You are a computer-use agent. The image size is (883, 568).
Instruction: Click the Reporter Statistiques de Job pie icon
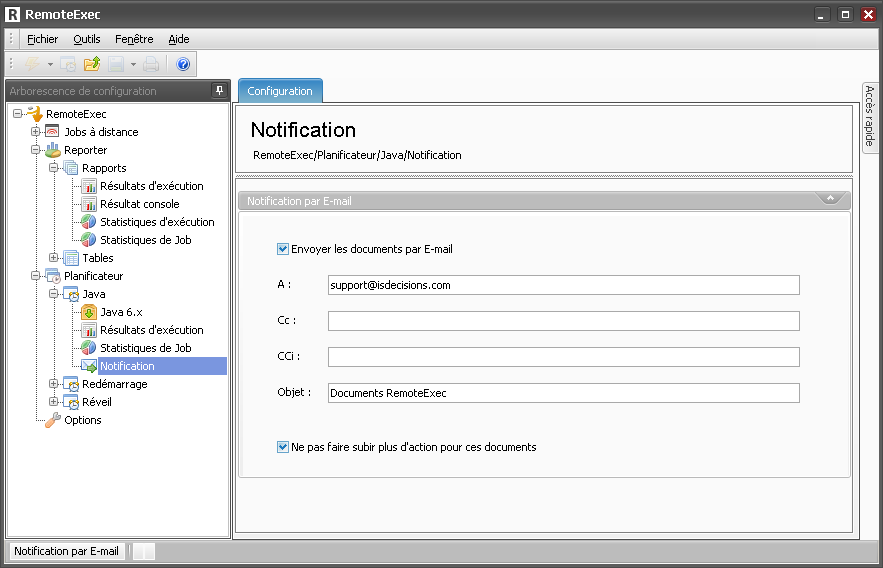pos(88,240)
